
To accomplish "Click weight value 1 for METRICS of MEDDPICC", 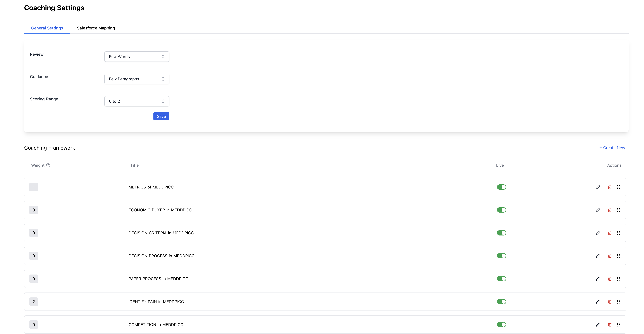I will click(34, 187).
